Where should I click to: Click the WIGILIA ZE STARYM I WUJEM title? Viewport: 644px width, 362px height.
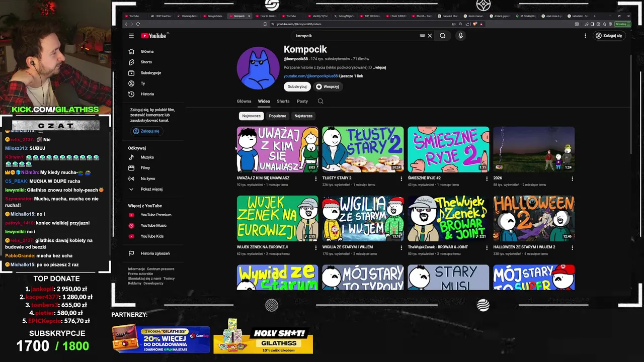[x=348, y=247]
